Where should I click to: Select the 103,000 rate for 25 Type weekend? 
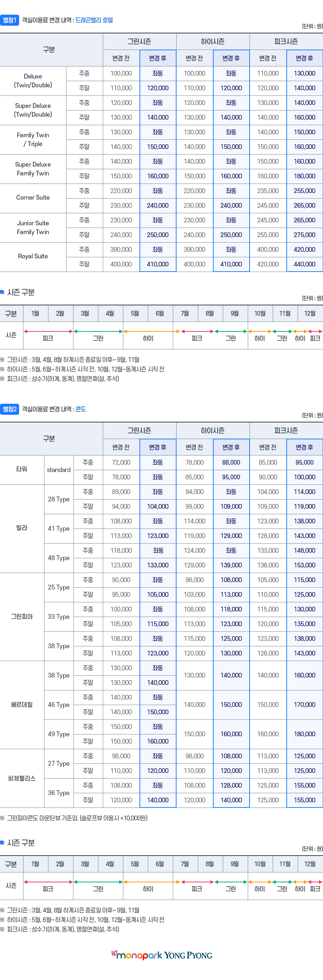click(195, 595)
